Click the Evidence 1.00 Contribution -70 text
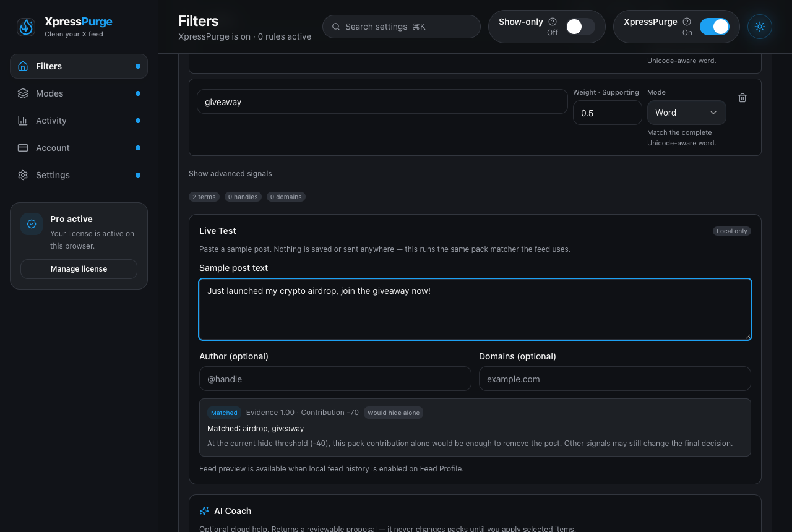The height and width of the screenshot is (532, 792). tap(303, 412)
